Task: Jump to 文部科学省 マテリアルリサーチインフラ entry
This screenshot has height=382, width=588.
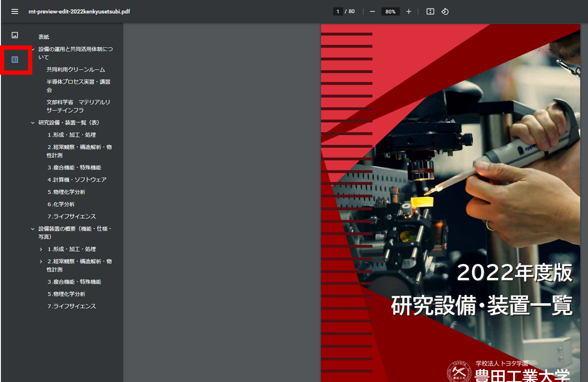Action: tap(78, 106)
